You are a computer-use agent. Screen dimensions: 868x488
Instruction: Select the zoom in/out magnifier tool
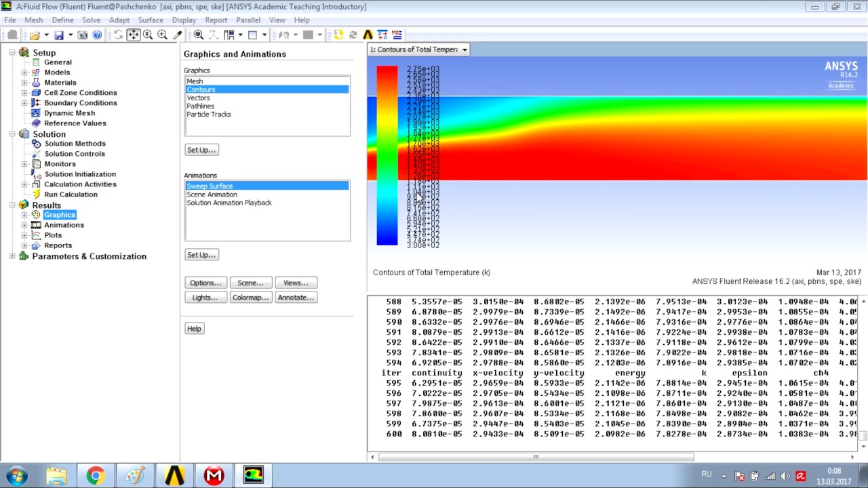pos(147,35)
